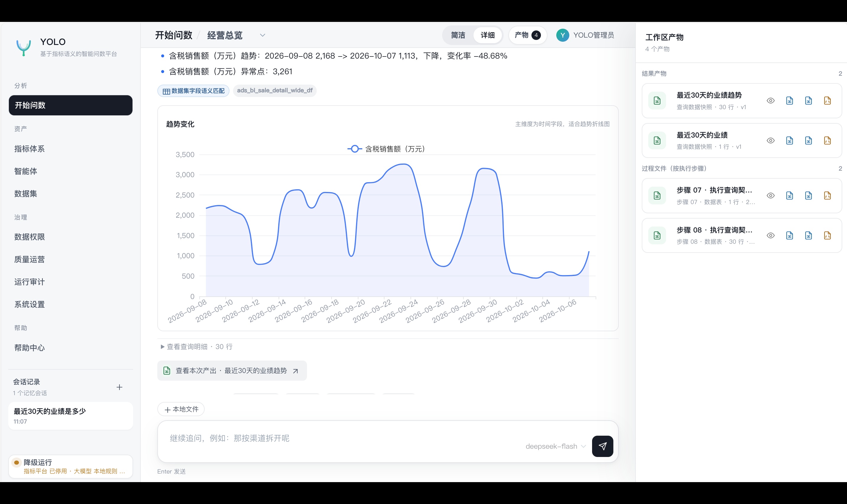This screenshot has height=504, width=847.
Task: Click the orange file icon for 步骤 07
Action: (827, 195)
